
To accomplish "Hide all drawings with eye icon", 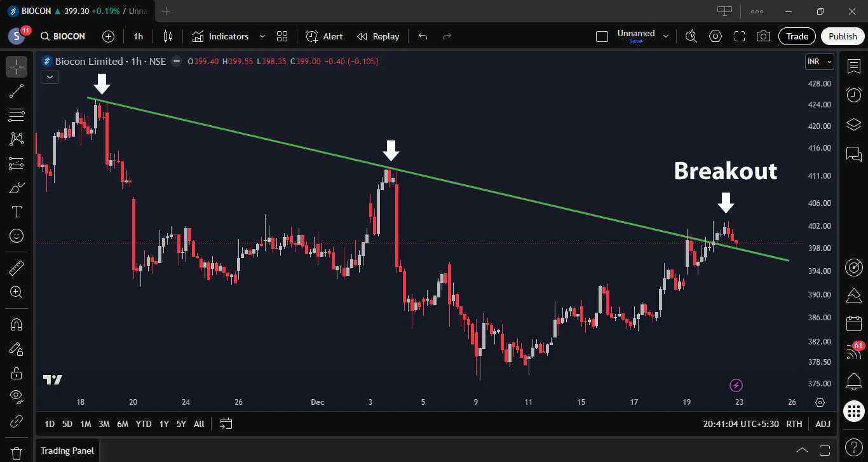I will click(x=17, y=397).
